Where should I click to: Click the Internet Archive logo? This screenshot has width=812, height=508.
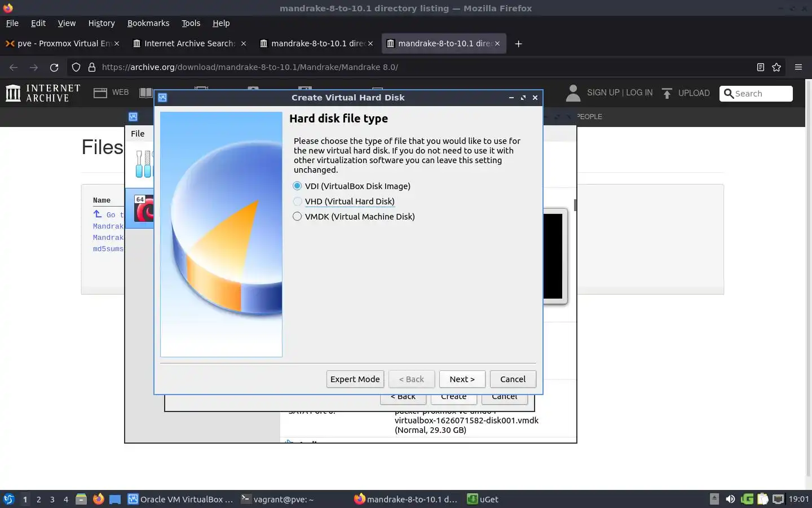(43, 93)
